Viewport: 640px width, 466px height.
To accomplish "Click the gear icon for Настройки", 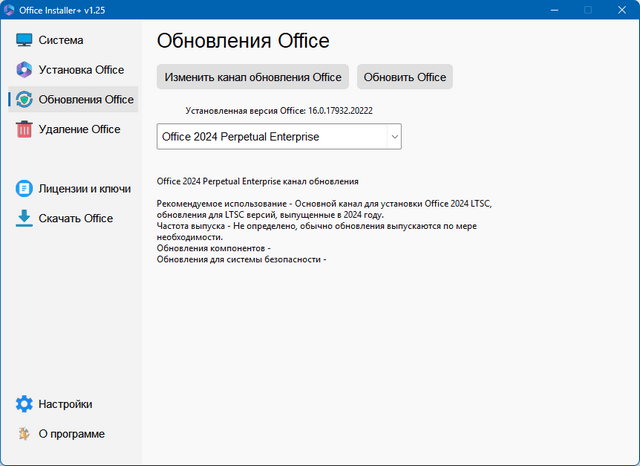I will pyautogui.click(x=25, y=404).
